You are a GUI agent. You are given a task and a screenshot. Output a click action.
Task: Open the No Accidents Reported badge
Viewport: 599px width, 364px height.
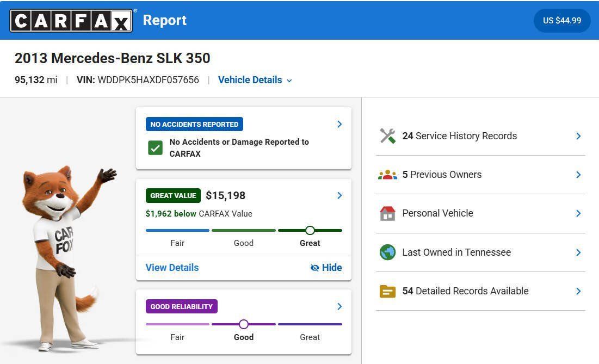coord(194,124)
